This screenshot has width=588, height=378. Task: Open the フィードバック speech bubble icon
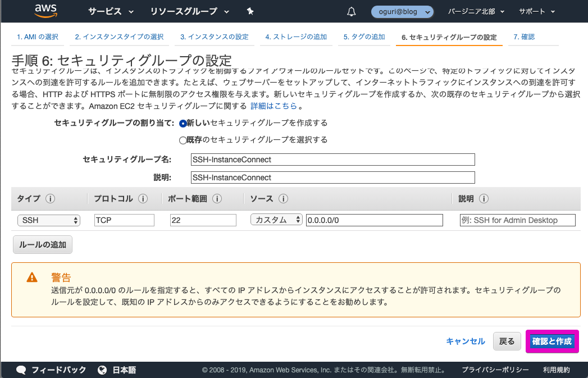pos(21,370)
